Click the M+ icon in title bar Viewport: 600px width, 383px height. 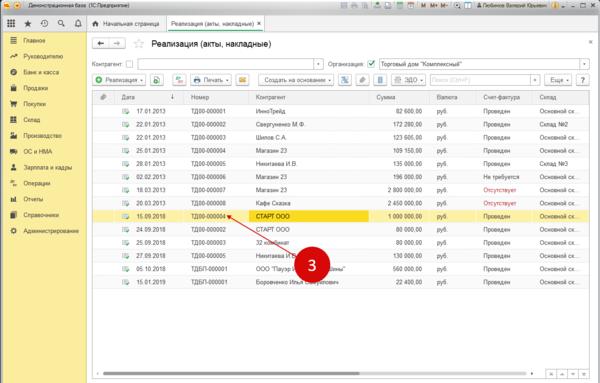pos(434,5)
